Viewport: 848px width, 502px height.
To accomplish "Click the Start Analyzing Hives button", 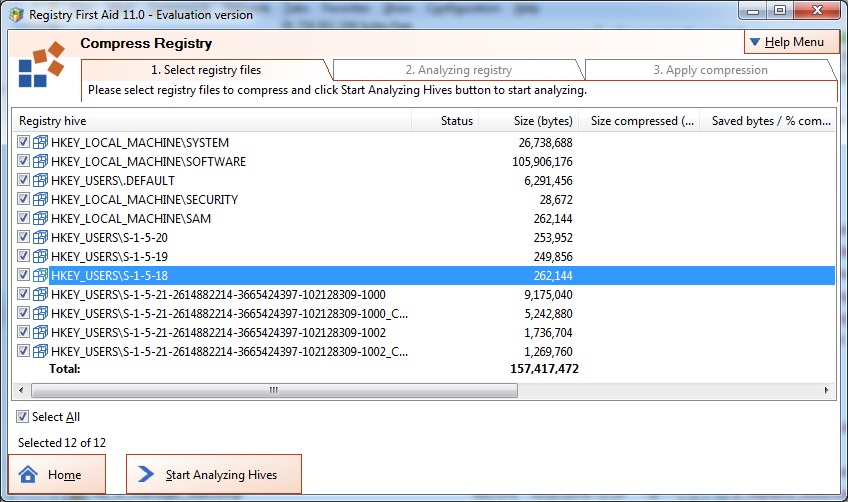I will tap(214, 474).
